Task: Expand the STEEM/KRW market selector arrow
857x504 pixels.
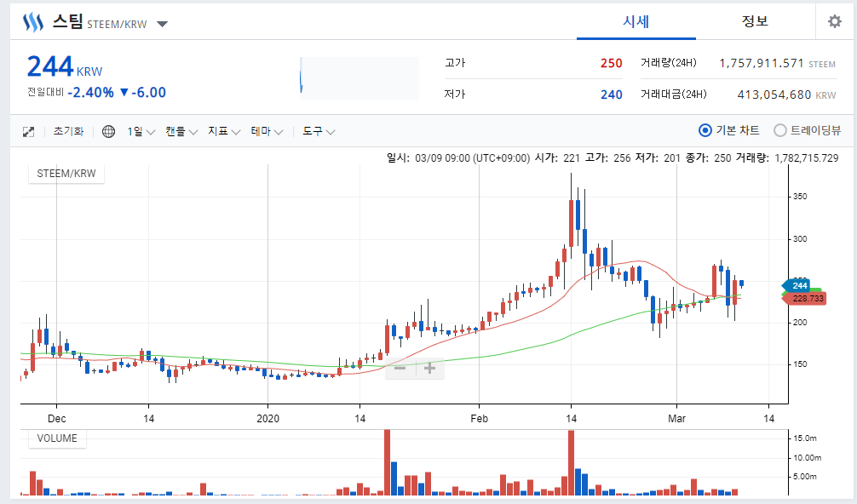Action: (x=162, y=24)
